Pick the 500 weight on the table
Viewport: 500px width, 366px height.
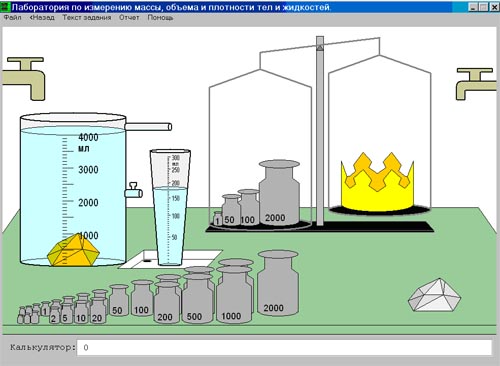point(197,298)
